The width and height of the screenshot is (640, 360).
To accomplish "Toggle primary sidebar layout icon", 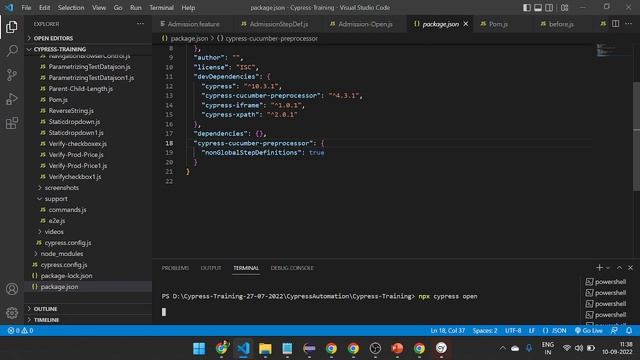I will [527, 8].
